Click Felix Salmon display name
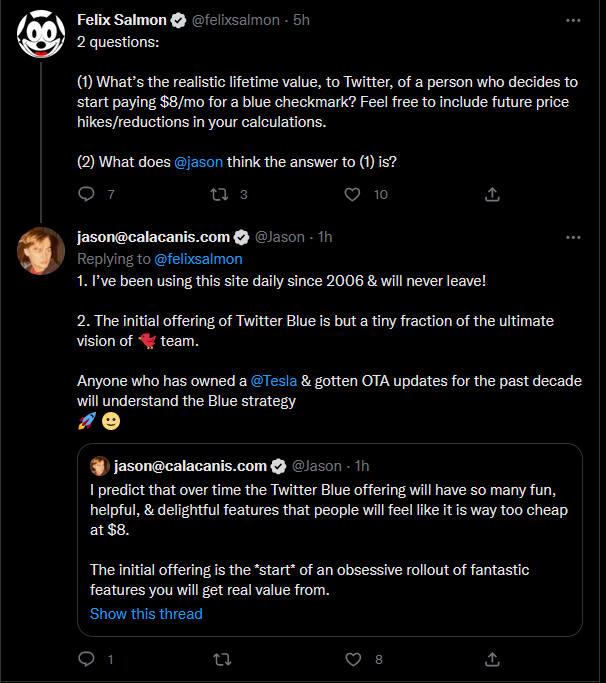This screenshot has height=683, width=606. [x=122, y=20]
